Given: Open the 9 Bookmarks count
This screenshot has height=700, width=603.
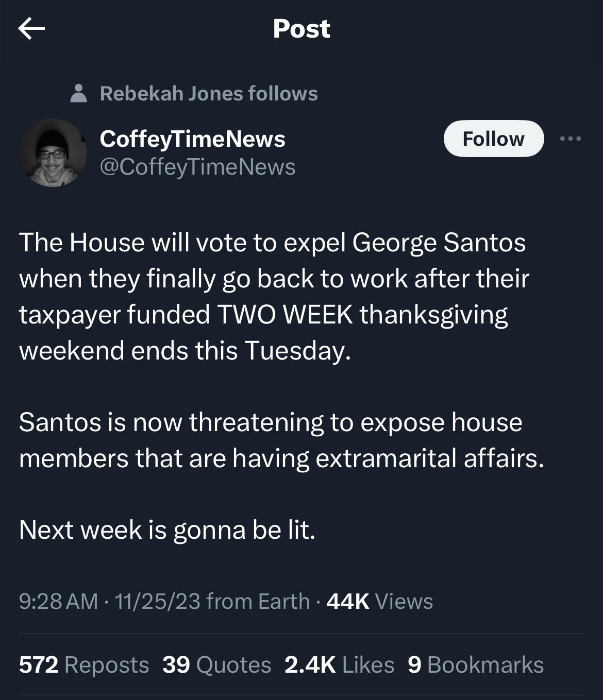Looking at the screenshot, I should pyautogui.click(x=476, y=664).
